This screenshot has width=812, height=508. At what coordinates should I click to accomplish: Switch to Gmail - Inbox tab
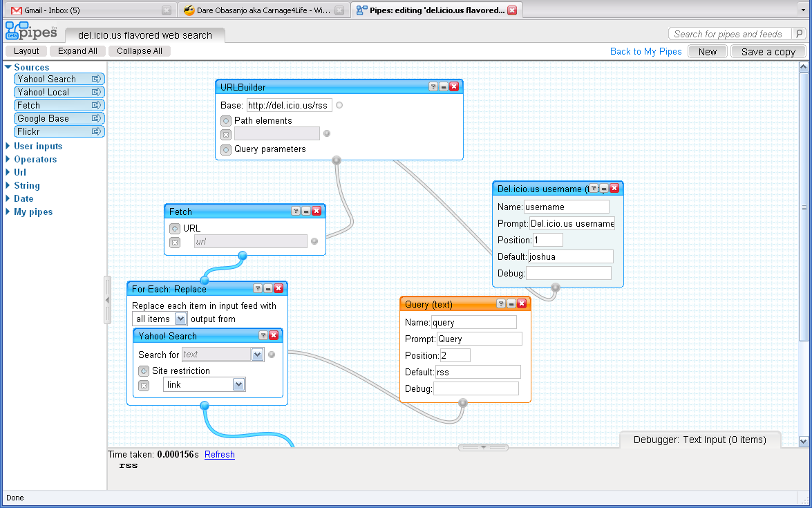[x=91, y=10]
